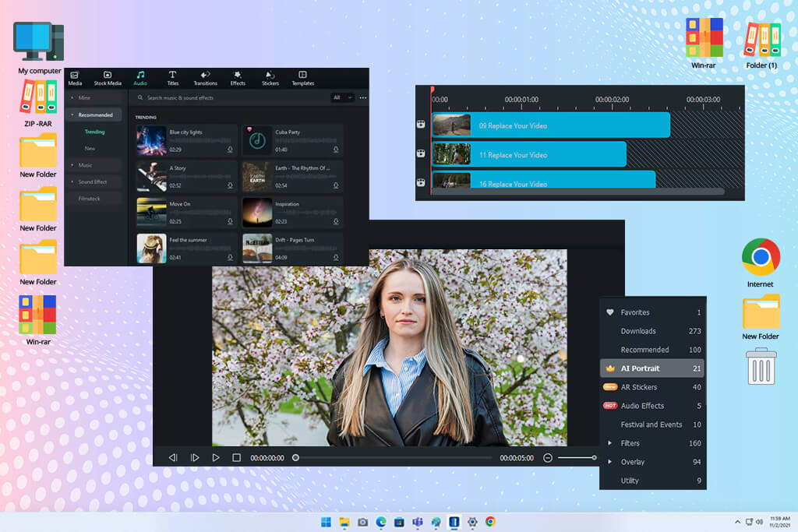Screen dimensions: 798x532
Task: Click the timeline ruler at 00:00:02:00
Action: coord(613,100)
